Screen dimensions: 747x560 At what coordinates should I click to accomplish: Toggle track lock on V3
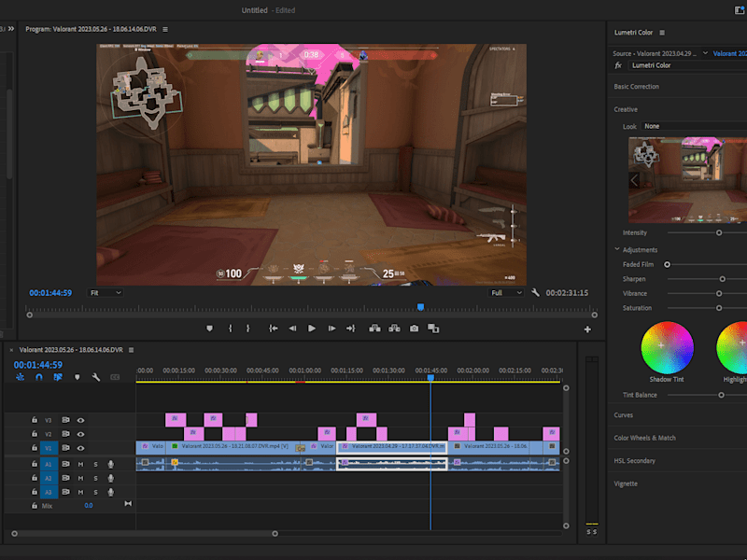point(35,420)
